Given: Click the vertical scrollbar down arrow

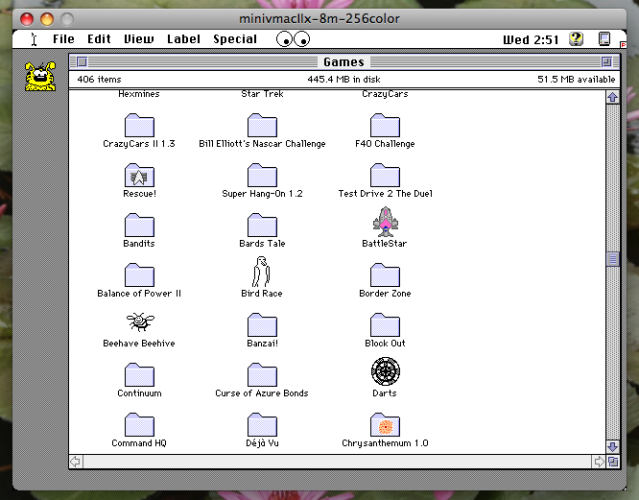Looking at the screenshot, I should [613, 447].
